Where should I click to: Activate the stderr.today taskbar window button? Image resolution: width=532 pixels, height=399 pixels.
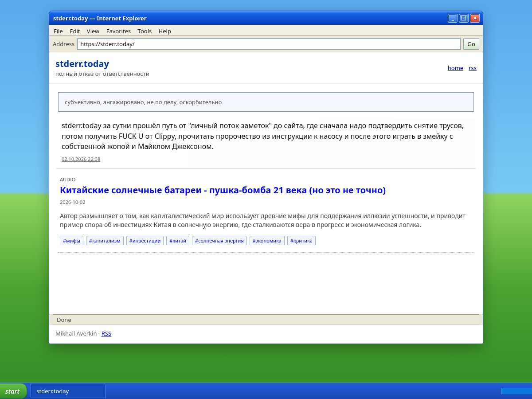(68, 391)
